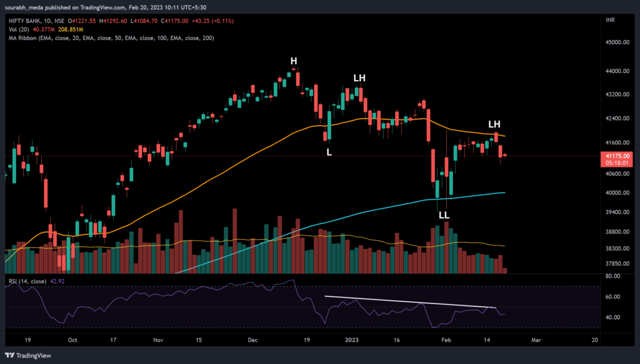Screen dimensions: 640x364
Task: Select the MA Ribbon indicator legend
Action: tap(111, 38)
